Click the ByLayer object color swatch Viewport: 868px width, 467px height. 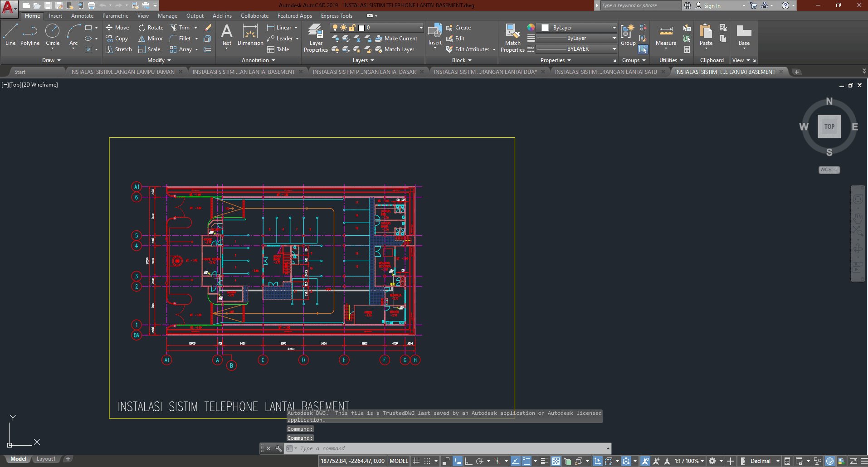click(546, 28)
